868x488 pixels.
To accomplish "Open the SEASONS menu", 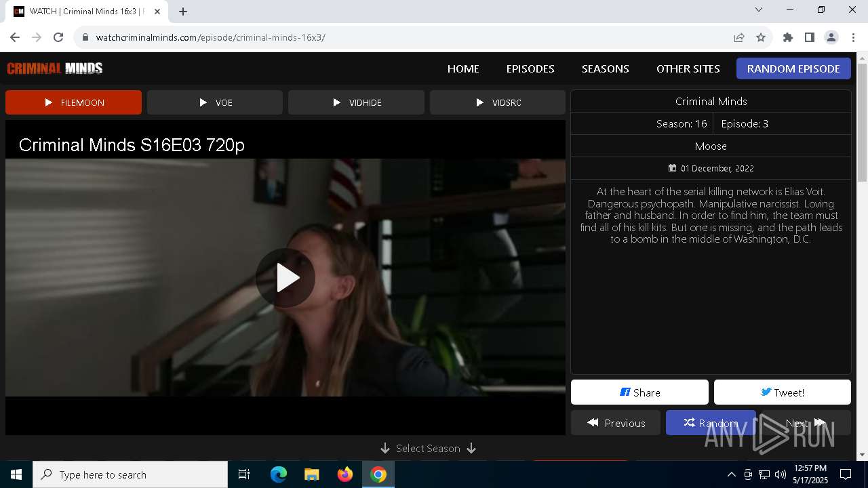I will point(606,68).
